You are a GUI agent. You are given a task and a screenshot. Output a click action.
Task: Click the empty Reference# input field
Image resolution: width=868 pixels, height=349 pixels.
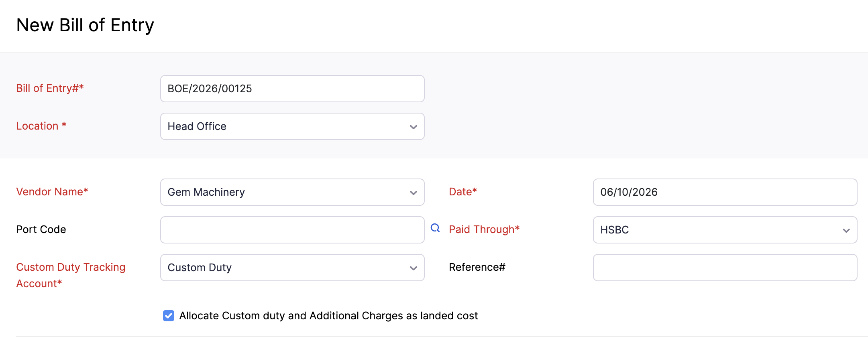click(725, 268)
